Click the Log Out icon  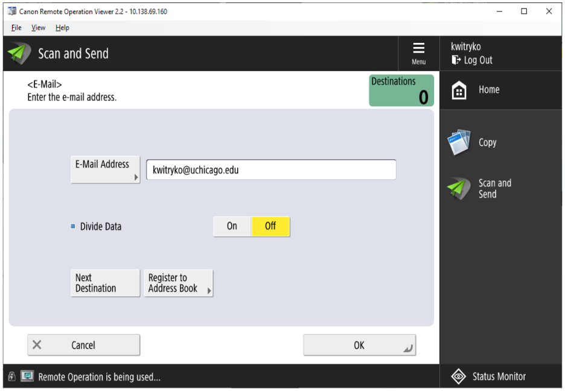(456, 60)
